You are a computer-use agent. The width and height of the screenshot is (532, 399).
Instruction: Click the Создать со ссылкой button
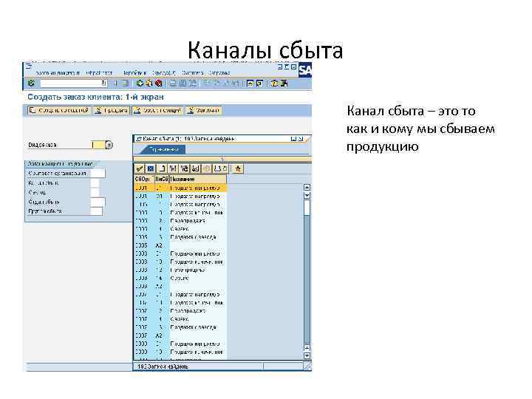click(59, 110)
